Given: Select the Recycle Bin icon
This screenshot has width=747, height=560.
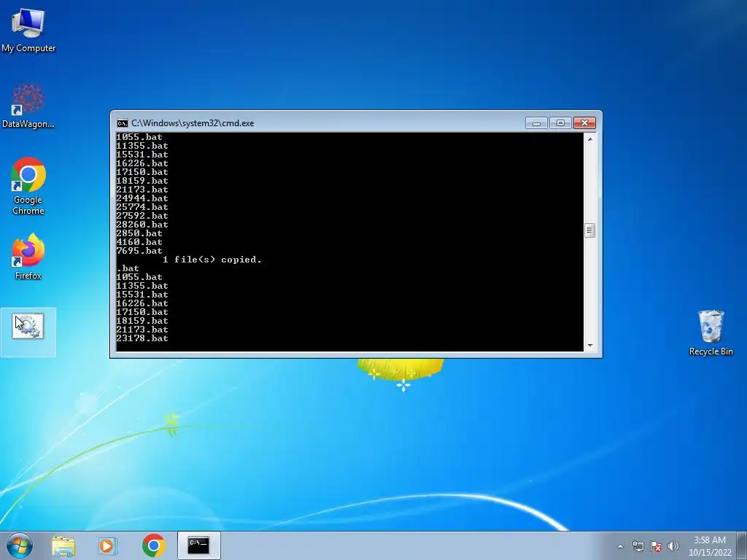Looking at the screenshot, I should tap(711, 332).
